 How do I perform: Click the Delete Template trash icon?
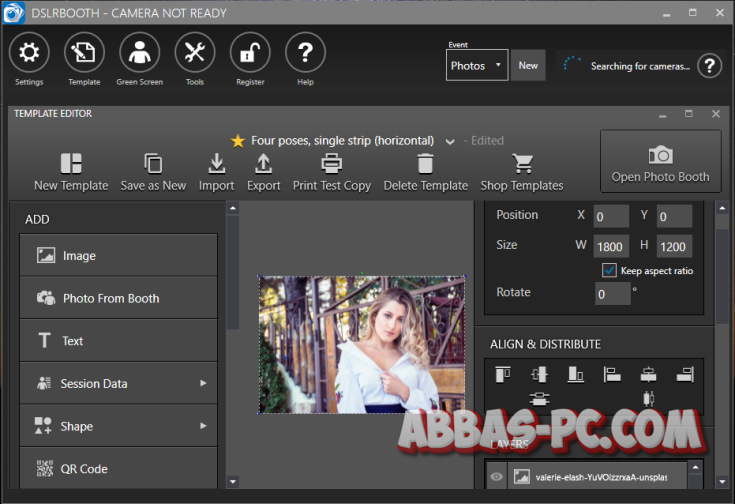[x=425, y=164]
